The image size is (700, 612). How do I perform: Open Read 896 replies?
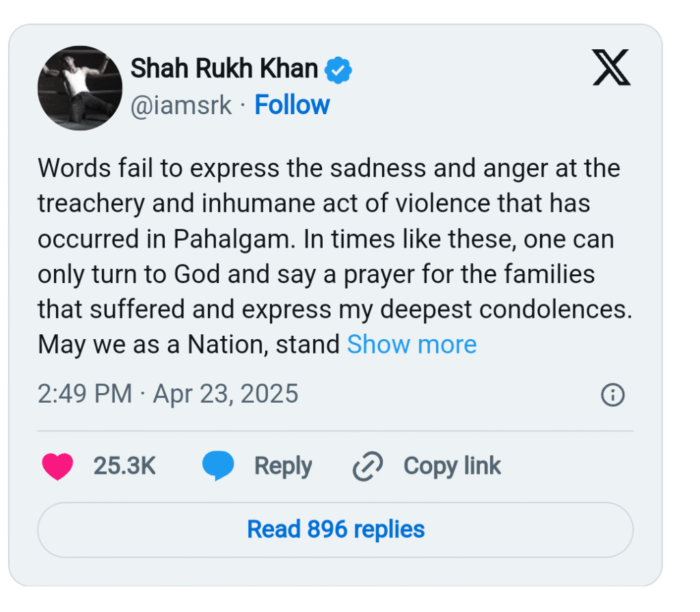coord(335,529)
